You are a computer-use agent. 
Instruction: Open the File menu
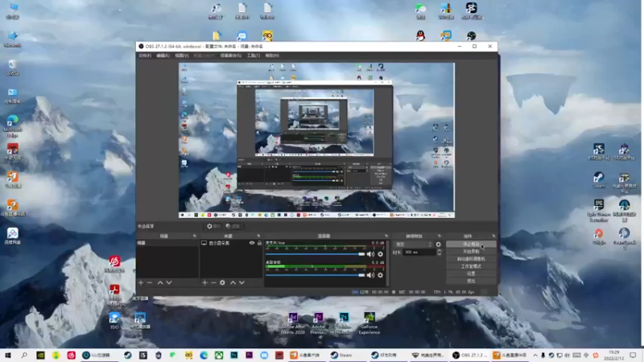tap(145, 56)
